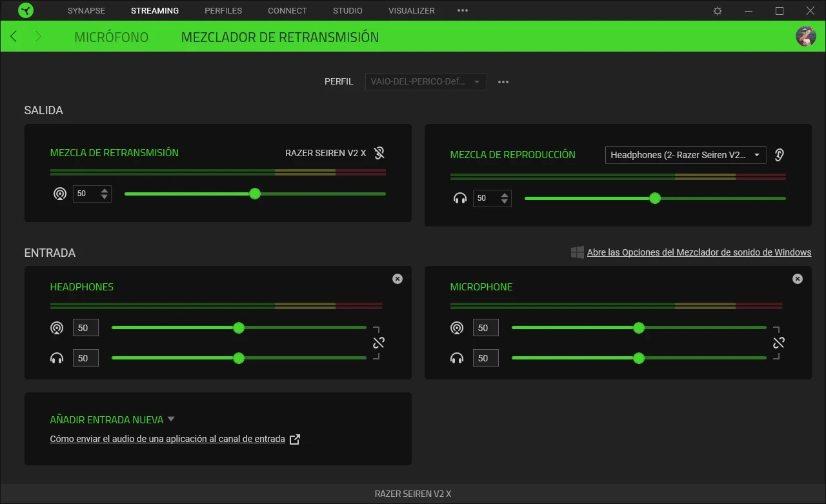This screenshot has width=826, height=504.
Task: Decrease broadcast mix volume stepper down arrow
Action: [105, 197]
